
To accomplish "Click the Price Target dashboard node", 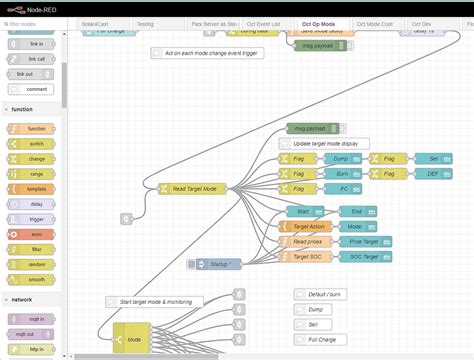I will (x=365, y=242).
